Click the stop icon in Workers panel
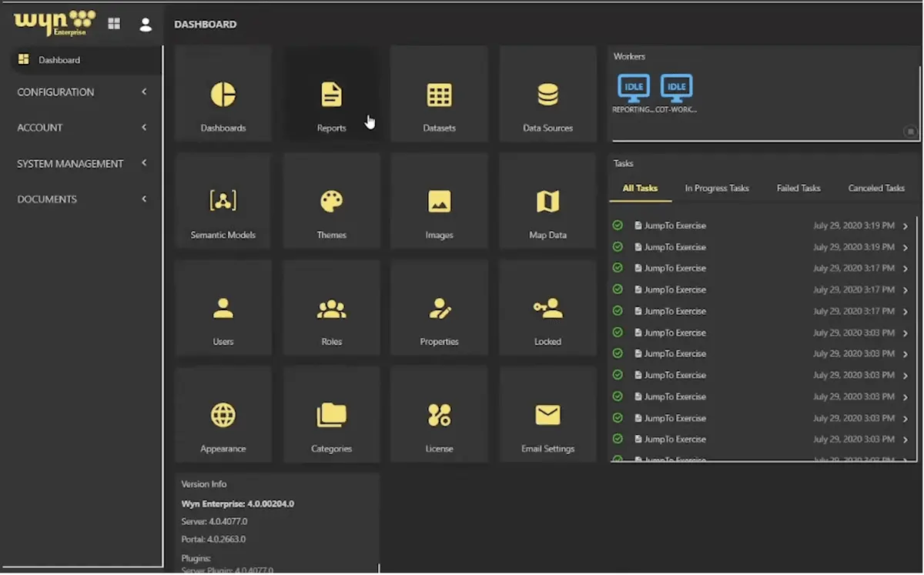 coord(910,132)
